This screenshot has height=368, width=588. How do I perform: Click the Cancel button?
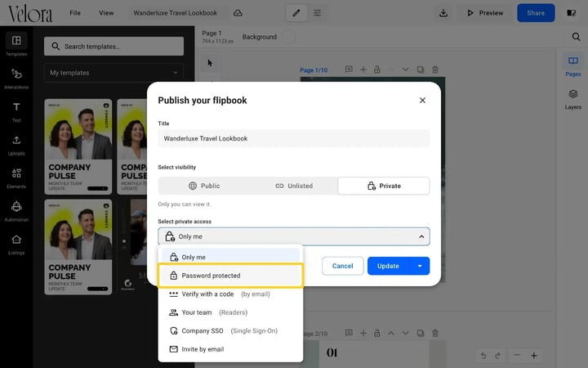[x=342, y=266]
